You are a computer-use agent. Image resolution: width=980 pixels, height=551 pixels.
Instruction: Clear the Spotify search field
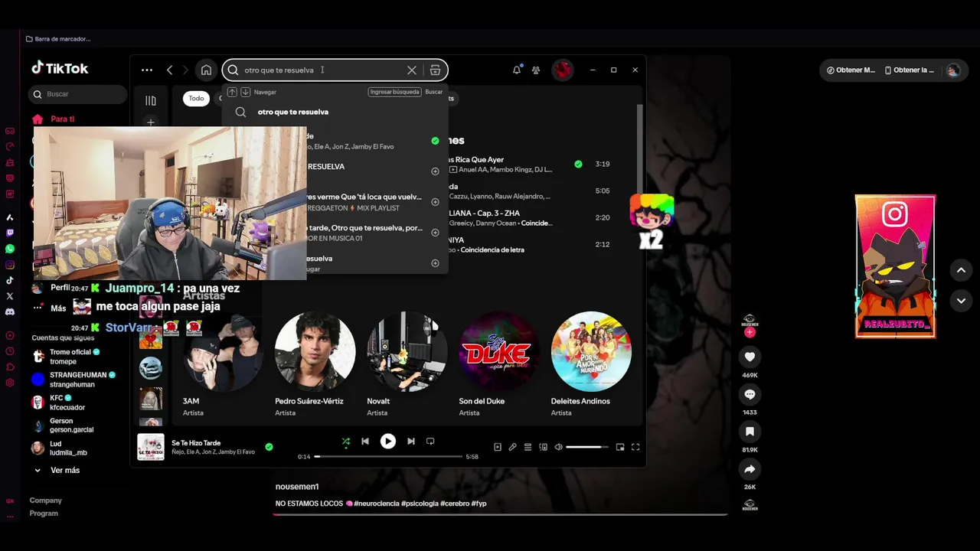tap(412, 70)
